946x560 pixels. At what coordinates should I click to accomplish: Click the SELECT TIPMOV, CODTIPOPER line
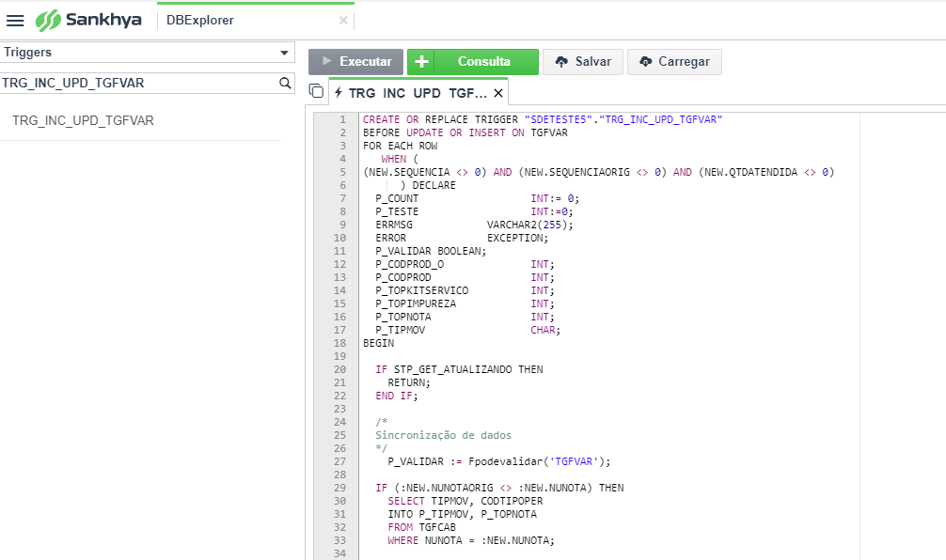[x=465, y=502]
